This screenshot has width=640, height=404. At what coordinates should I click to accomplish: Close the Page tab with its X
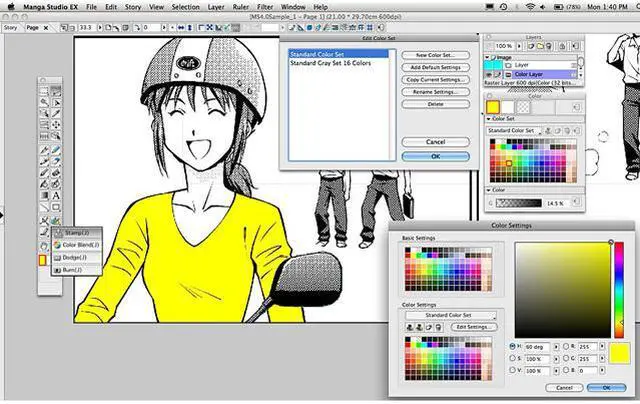click(46, 28)
